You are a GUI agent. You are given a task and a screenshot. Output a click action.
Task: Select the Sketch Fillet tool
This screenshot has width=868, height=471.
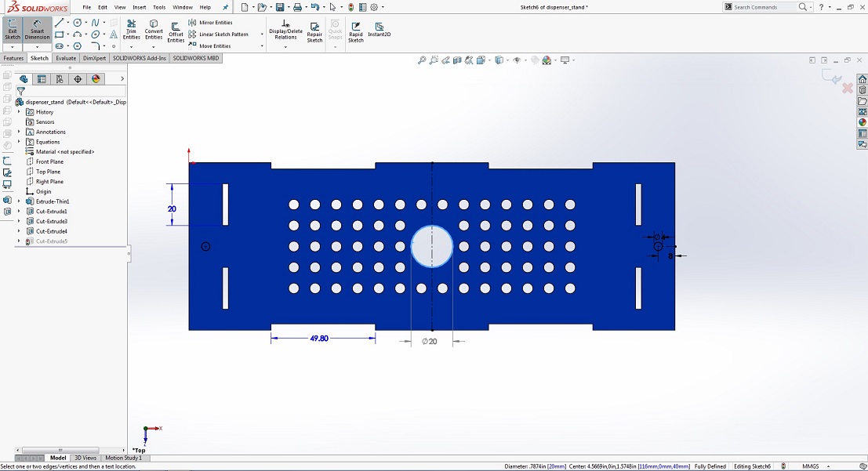(x=95, y=46)
